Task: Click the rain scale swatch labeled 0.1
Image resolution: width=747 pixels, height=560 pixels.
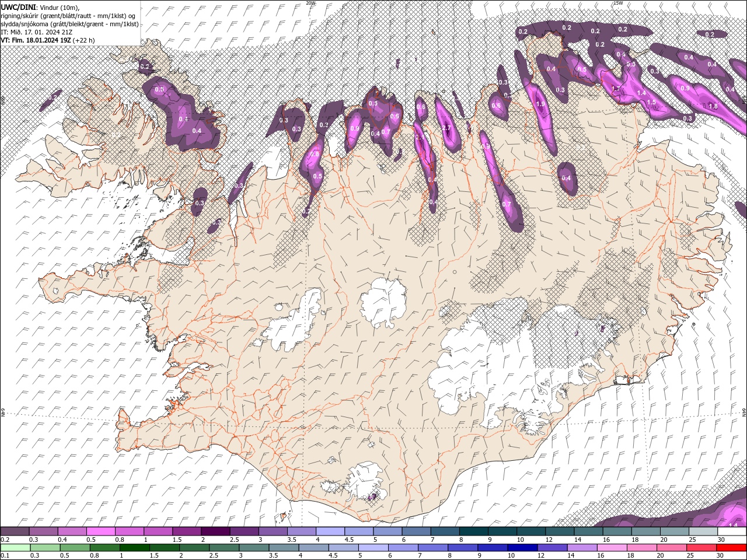Action: pos(15,547)
